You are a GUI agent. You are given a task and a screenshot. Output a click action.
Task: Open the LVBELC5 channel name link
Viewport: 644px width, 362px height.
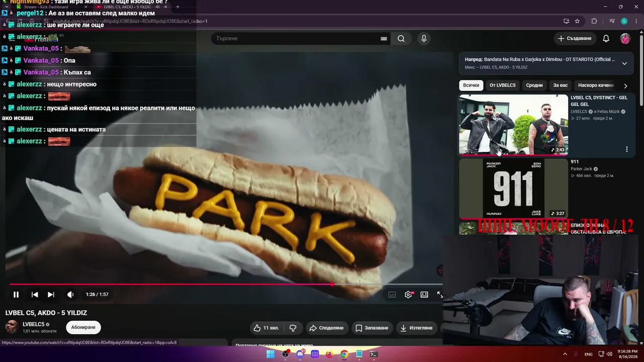34,324
